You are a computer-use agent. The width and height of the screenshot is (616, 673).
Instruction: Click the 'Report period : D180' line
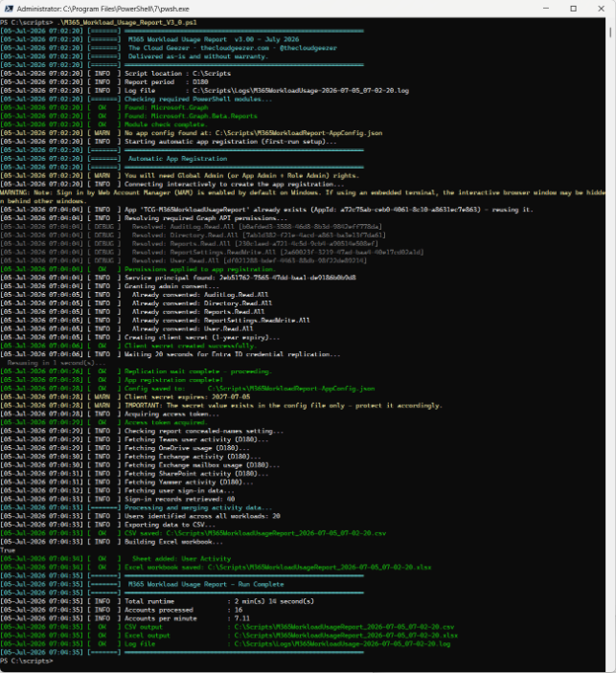click(x=167, y=82)
